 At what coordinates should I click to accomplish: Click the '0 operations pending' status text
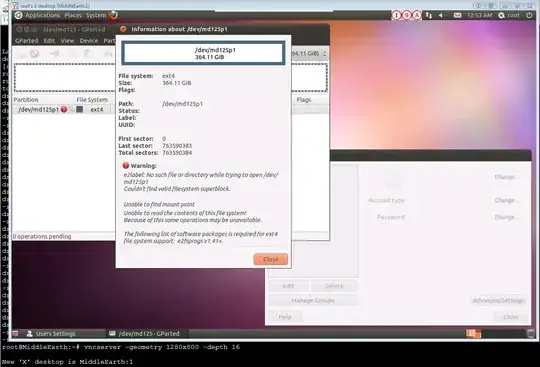42,237
